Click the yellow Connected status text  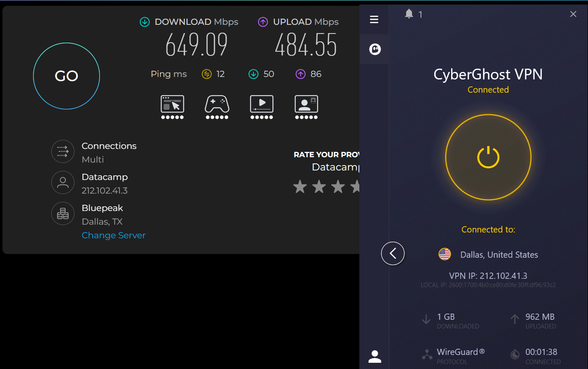[x=488, y=90]
